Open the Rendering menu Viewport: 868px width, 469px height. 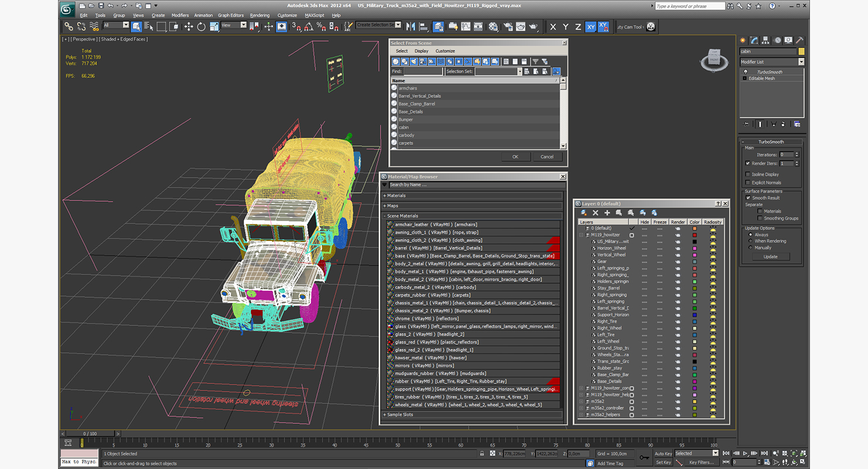tap(260, 15)
